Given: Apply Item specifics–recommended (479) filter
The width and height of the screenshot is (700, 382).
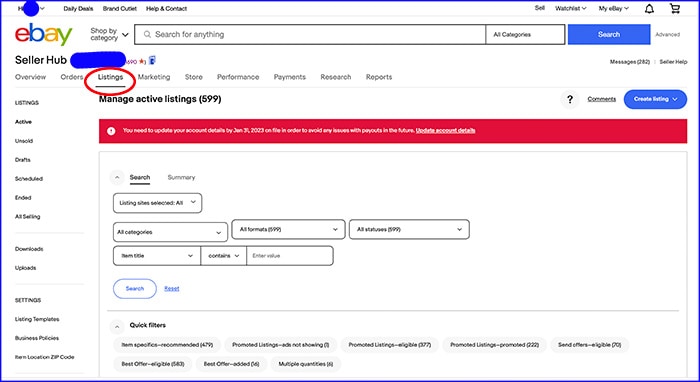Looking at the screenshot, I should coord(167,345).
